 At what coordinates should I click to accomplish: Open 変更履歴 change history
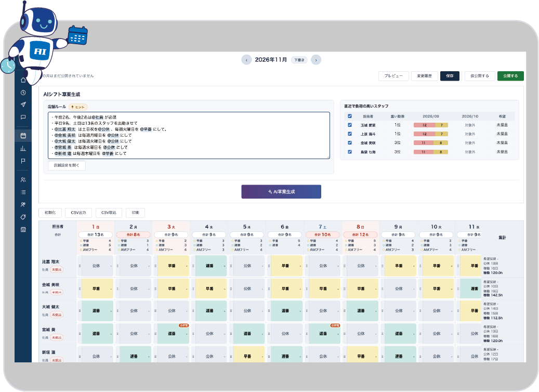pyautogui.click(x=424, y=76)
